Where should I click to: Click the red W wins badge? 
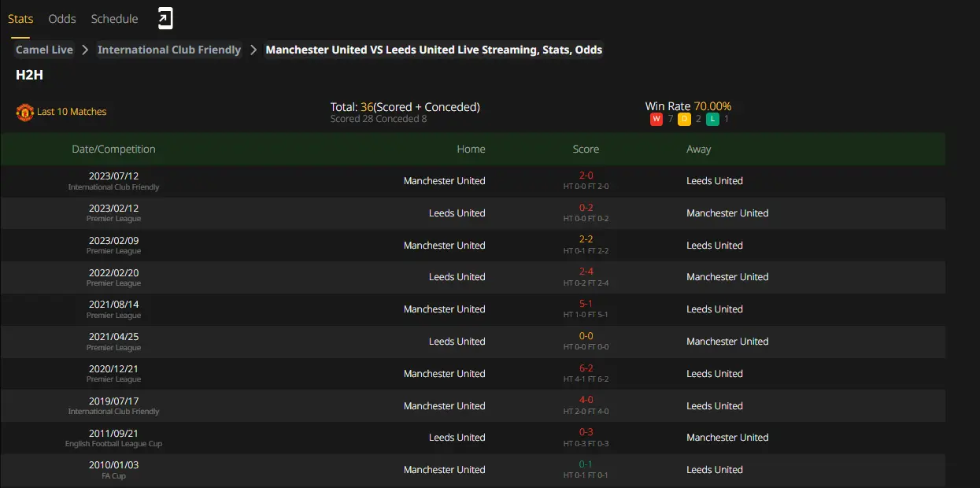tap(656, 119)
